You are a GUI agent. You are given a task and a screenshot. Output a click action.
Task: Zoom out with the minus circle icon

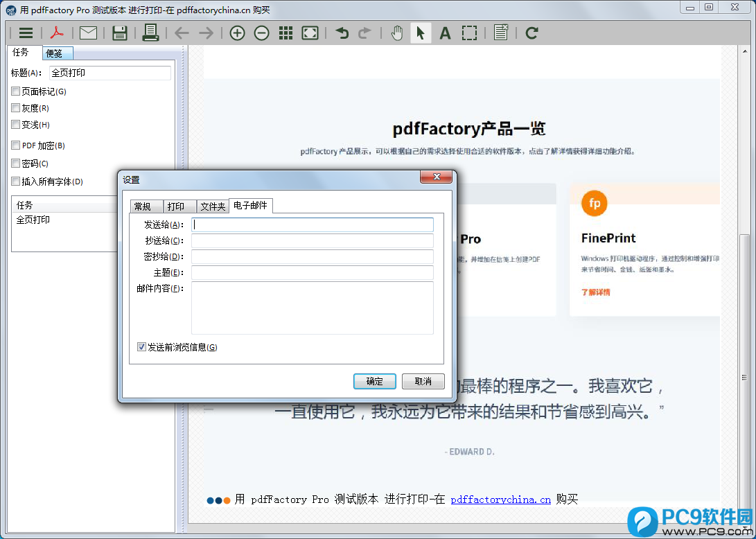pyautogui.click(x=262, y=33)
